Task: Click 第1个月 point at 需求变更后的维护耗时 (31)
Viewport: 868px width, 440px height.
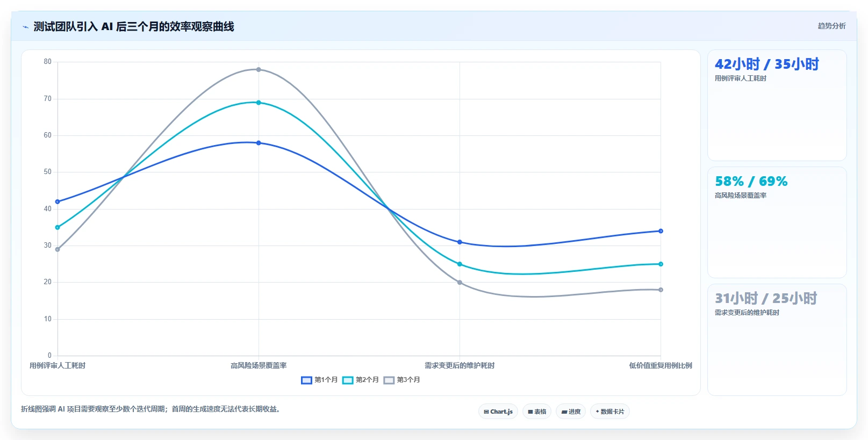Action: (x=460, y=242)
